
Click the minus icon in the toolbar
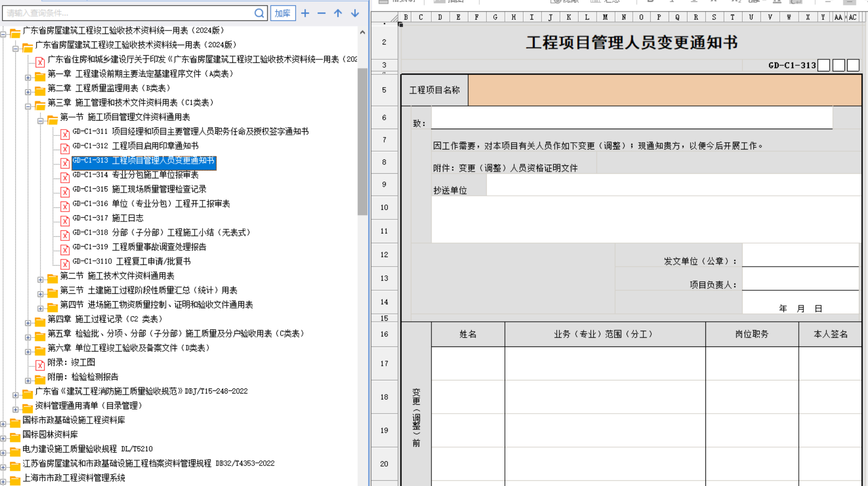point(322,13)
